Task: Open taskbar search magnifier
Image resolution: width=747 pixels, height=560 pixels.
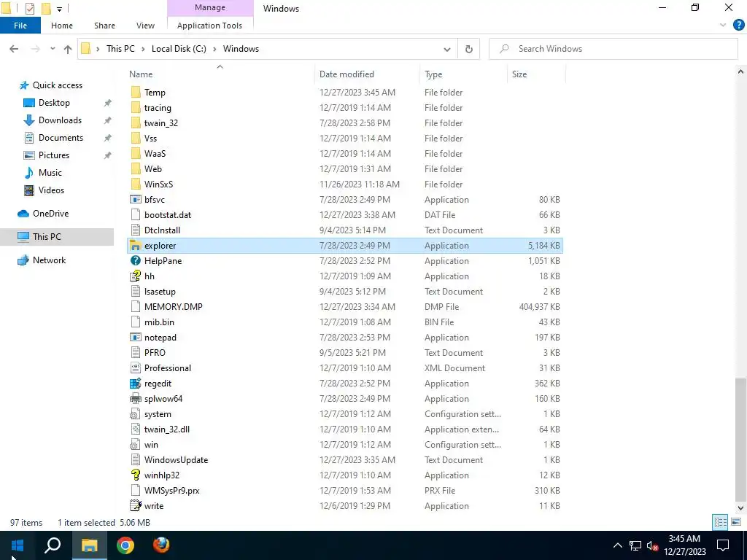Action: pyautogui.click(x=53, y=545)
